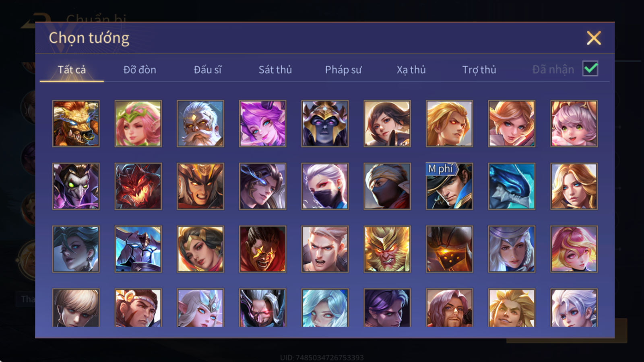Choose the white-bearded old man hero
The height and width of the screenshot is (362, 644).
click(x=200, y=123)
